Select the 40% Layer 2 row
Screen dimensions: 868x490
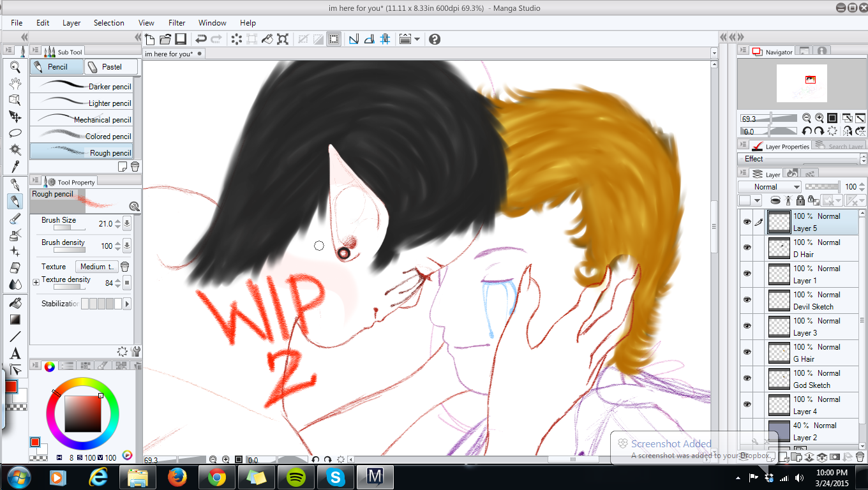799,431
